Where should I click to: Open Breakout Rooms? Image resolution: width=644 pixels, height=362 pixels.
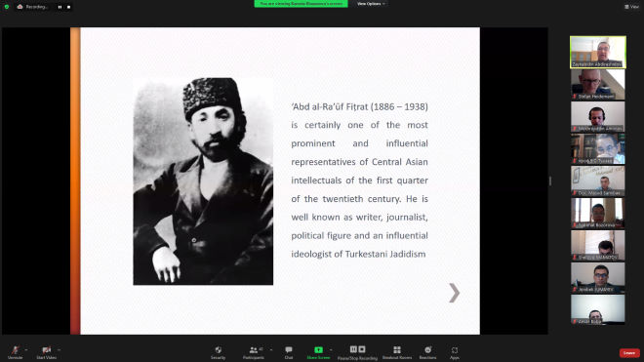pos(397,349)
